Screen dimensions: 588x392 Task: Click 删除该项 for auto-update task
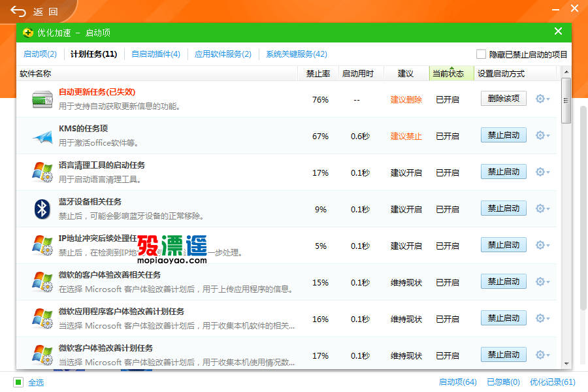pos(504,98)
